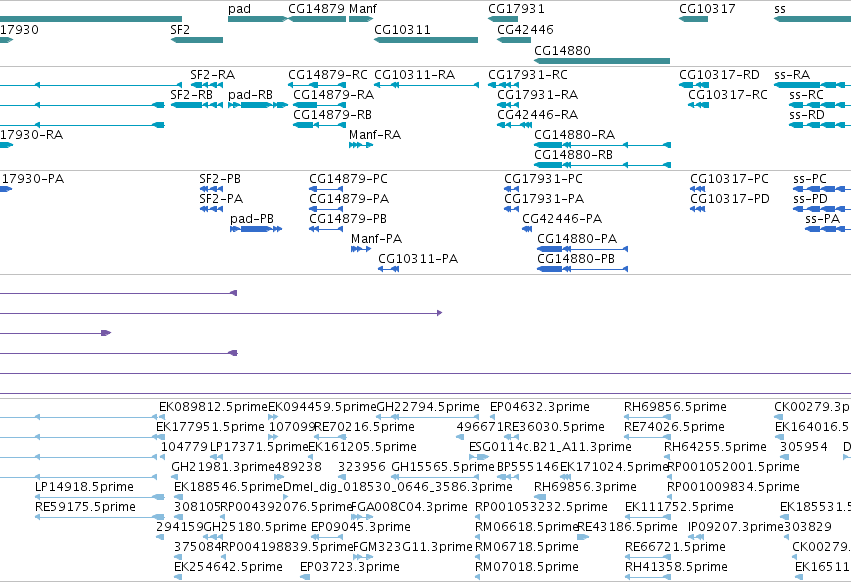Click protein CG10317-PD
This screenshot has height=582, width=851.
(697, 209)
